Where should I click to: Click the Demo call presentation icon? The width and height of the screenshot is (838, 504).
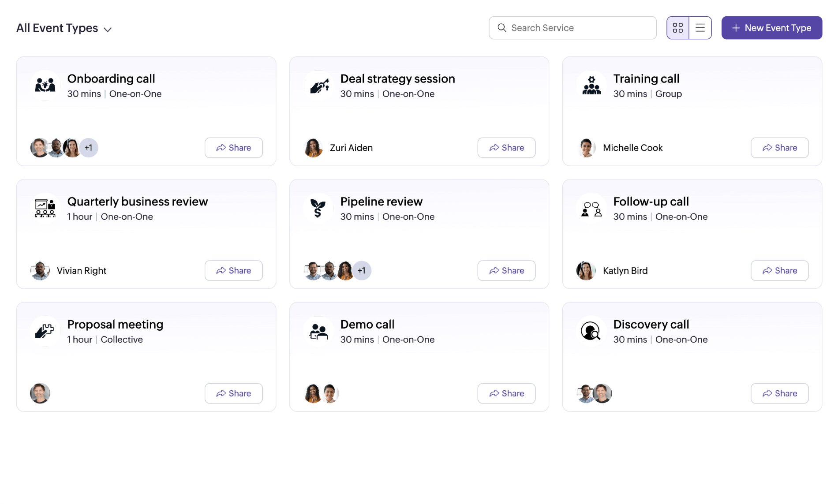[x=318, y=331]
